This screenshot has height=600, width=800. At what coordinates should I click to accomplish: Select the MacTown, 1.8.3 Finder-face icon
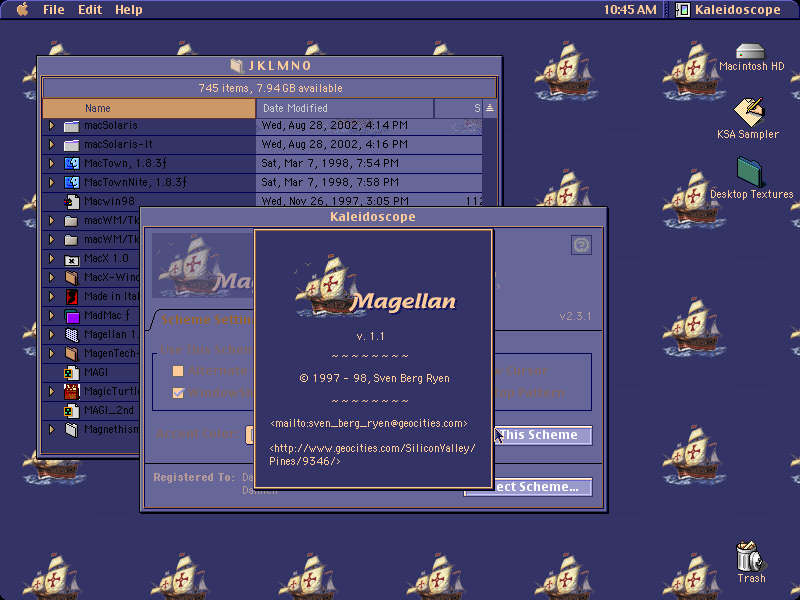pyautogui.click(x=71, y=164)
